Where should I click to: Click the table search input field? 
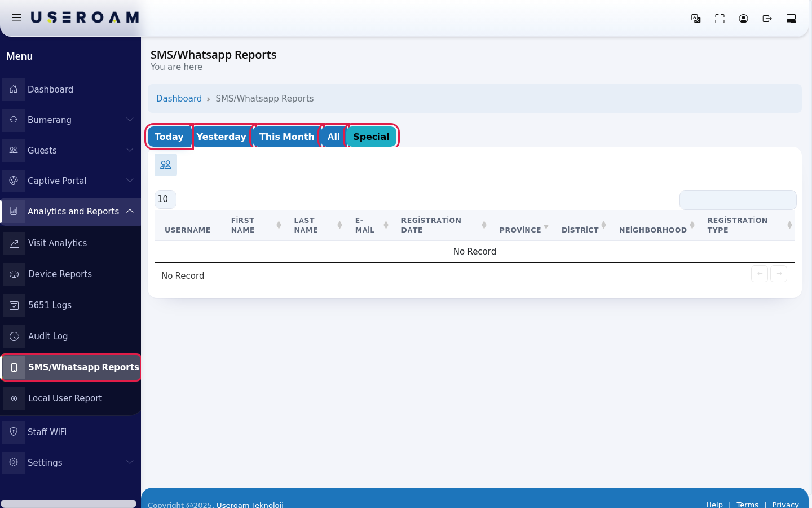pos(738,200)
